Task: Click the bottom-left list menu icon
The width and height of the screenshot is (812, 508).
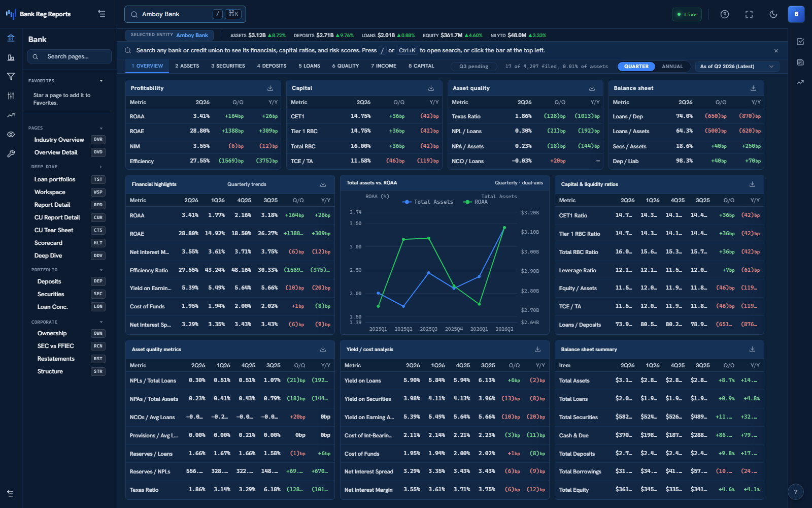Action: tap(10, 493)
